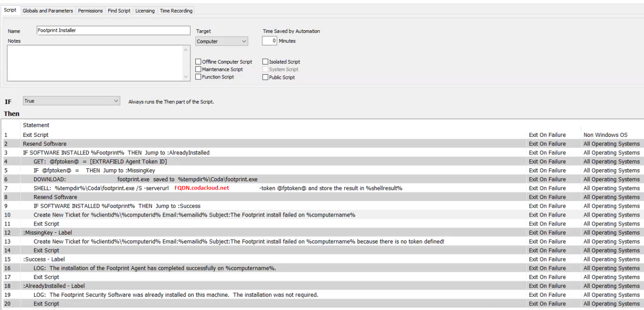The height and width of the screenshot is (310, 644).
Task: Enable the Function Script checkbox
Action: (x=198, y=77)
